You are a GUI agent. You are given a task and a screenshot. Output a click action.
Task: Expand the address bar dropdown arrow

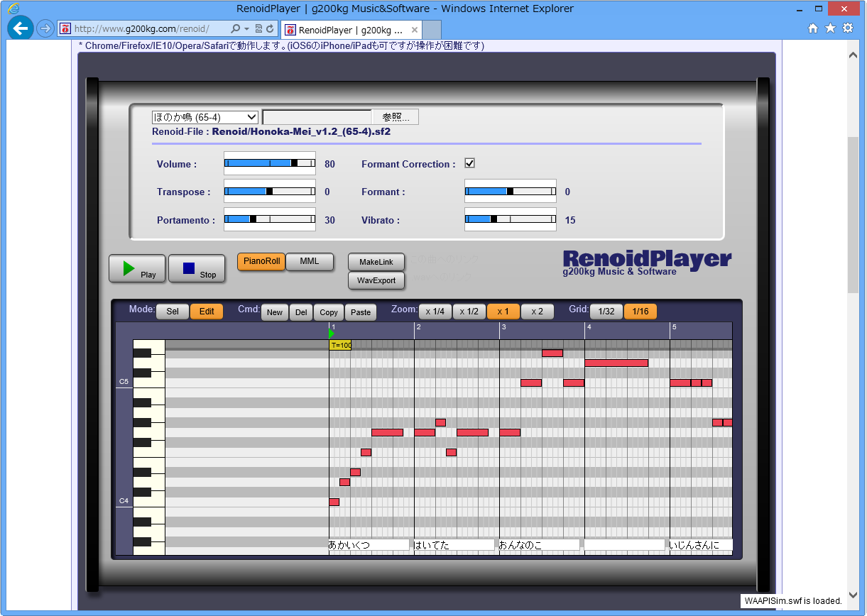[246, 29]
